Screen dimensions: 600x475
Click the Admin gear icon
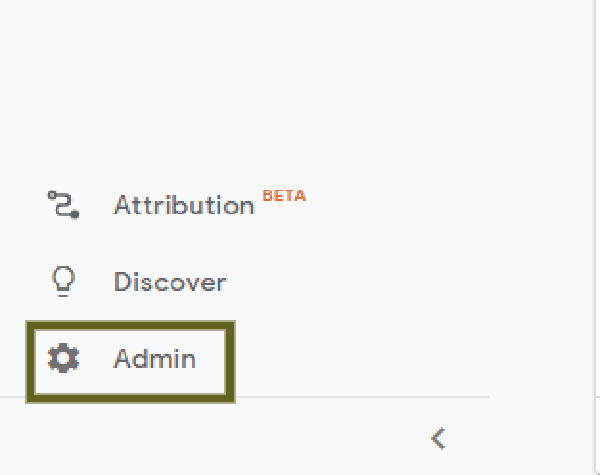coord(64,358)
